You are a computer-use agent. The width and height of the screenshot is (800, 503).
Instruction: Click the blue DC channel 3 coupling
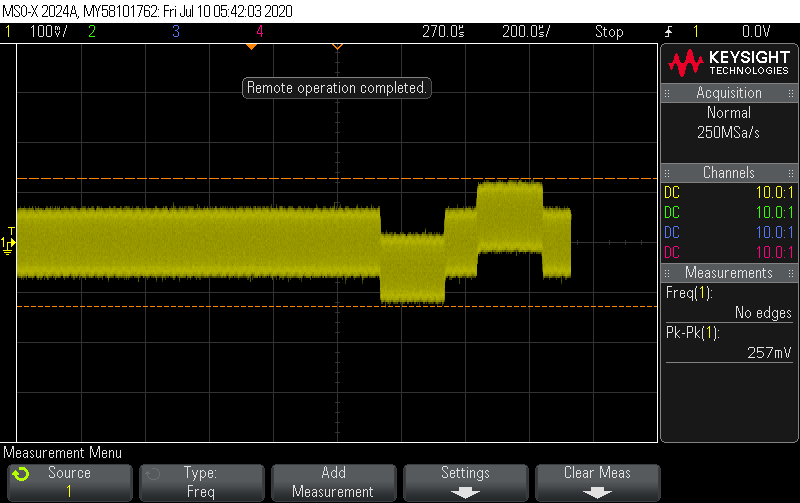[672, 233]
